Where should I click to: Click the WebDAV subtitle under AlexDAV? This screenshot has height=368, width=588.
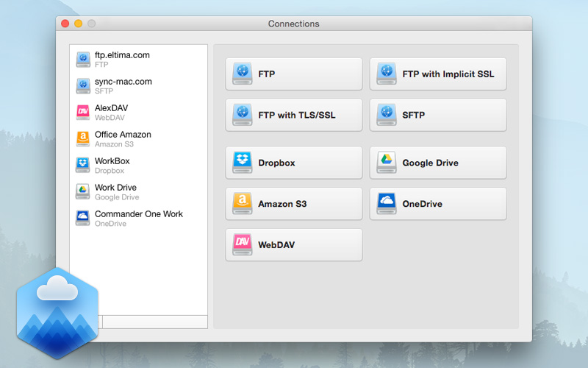[110, 118]
